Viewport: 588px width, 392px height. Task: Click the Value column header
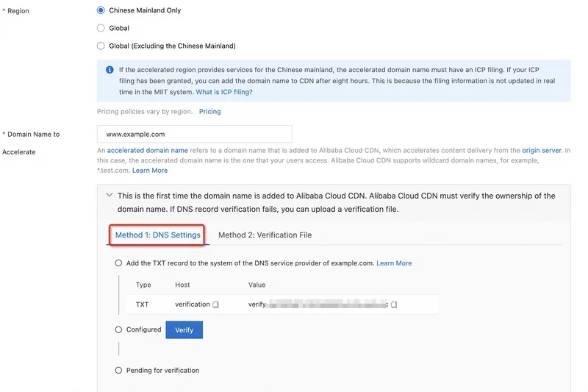[x=257, y=285]
